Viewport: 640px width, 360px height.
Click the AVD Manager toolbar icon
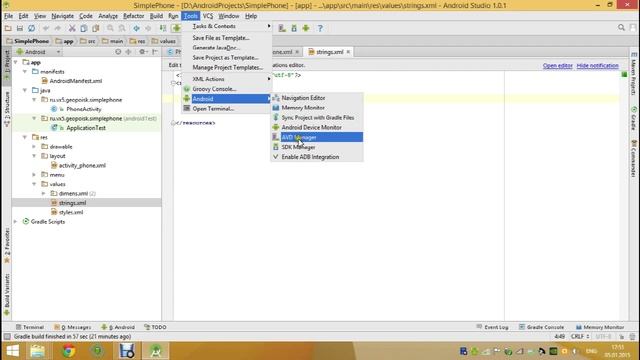(x=282, y=28)
